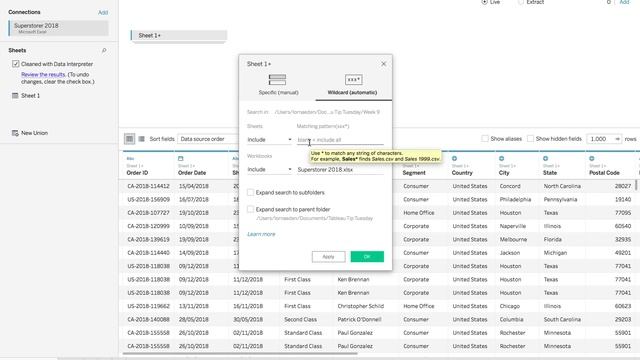
Task: Click cell CA-2018-107727
Action: pos(148,213)
